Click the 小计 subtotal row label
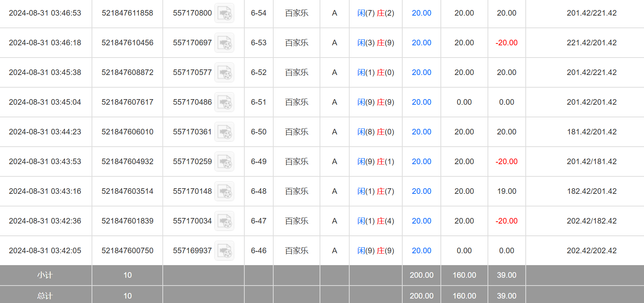The height and width of the screenshot is (303, 644). click(45, 275)
